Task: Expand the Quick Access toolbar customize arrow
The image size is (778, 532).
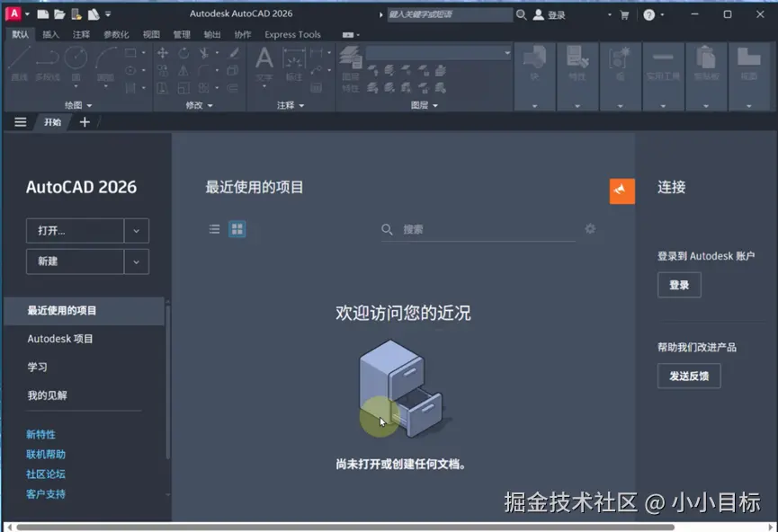Action: pos(108,14)
